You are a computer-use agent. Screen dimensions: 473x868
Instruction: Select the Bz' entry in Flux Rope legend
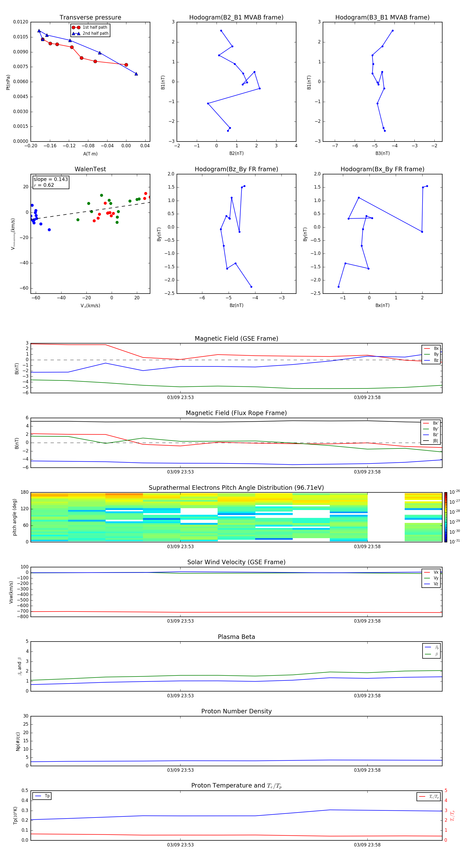tap(431, 435)
